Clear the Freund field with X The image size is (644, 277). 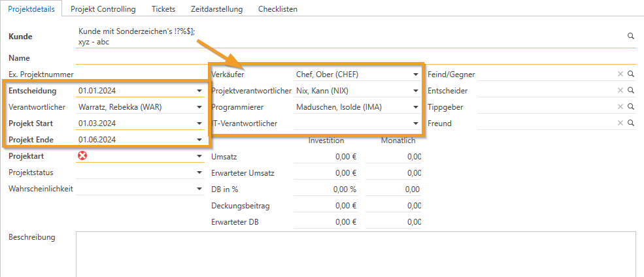(620, 123)
